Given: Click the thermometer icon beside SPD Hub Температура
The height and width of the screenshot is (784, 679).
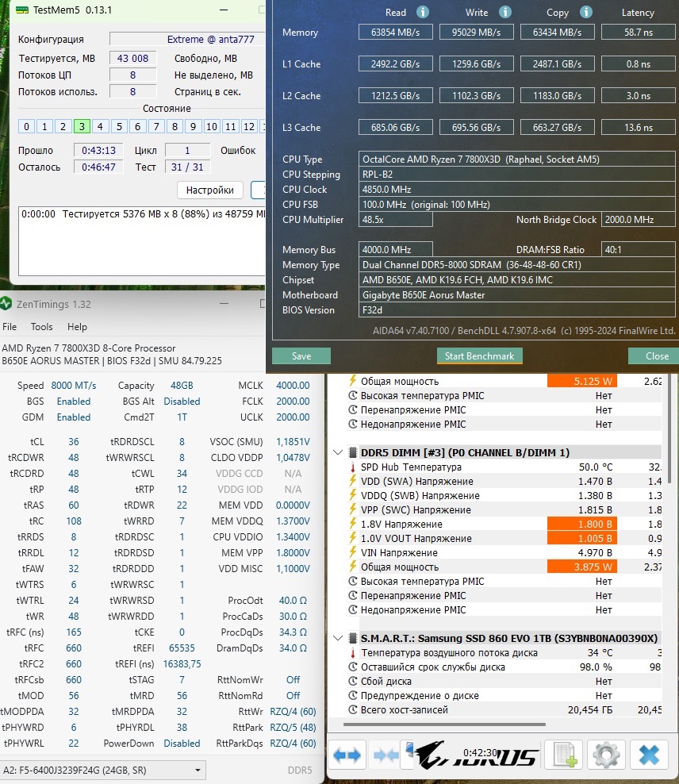Looking at the screenshot, I should pyautogui.click(x=353, y=467).
